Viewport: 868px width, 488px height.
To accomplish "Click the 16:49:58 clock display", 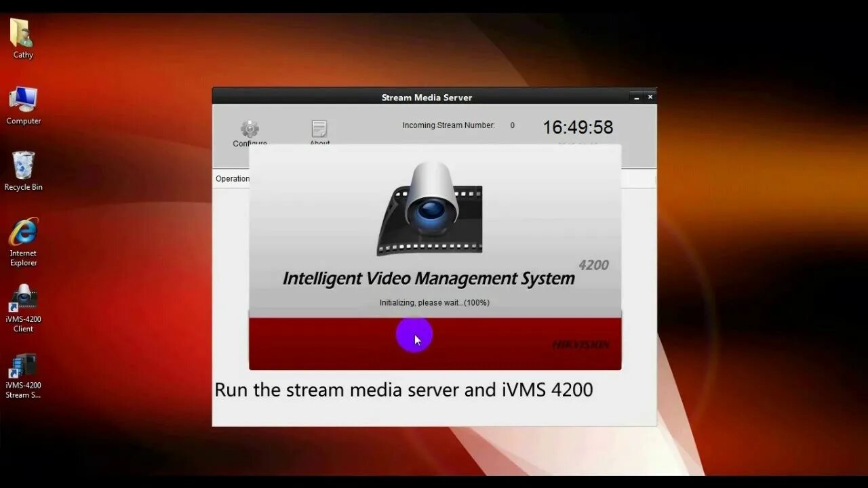I will [578, 127].
